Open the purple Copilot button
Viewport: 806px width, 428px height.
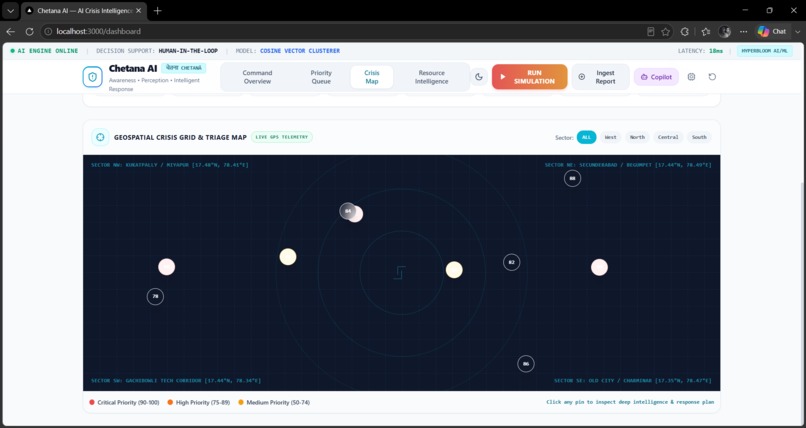pyautogui.click(x=656, y=77)
